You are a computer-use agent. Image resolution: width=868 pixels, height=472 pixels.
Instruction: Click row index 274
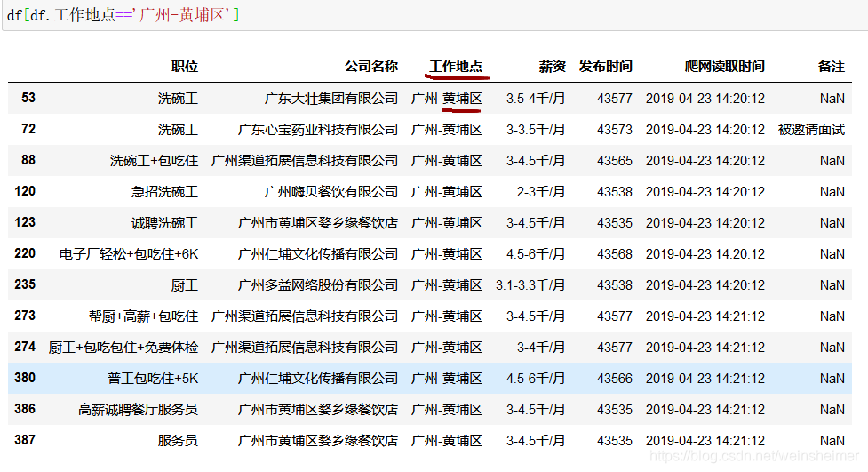pyautogui.click(x=25, y=347)
